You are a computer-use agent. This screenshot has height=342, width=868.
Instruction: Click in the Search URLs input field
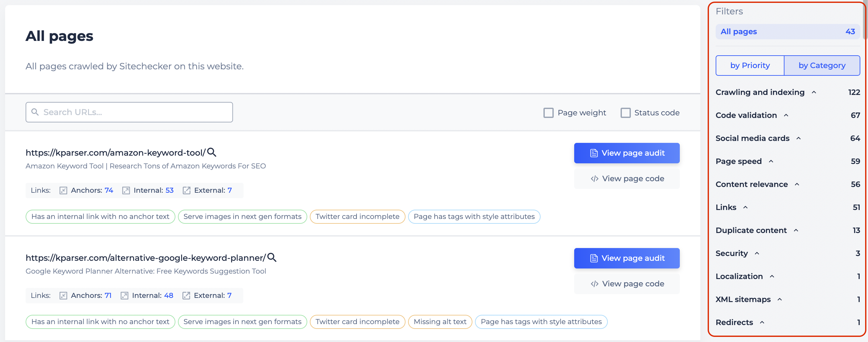pyautogui.click(x=129, y=112)
